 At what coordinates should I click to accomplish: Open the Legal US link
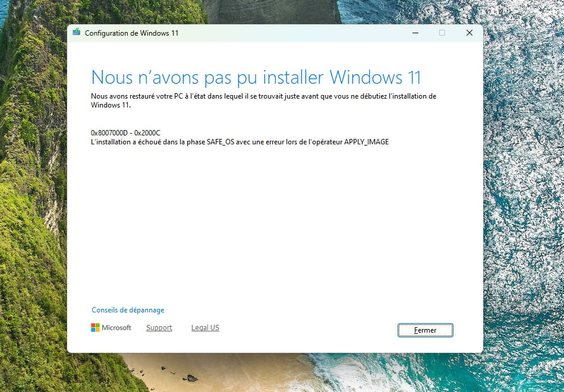pos(206,328)
